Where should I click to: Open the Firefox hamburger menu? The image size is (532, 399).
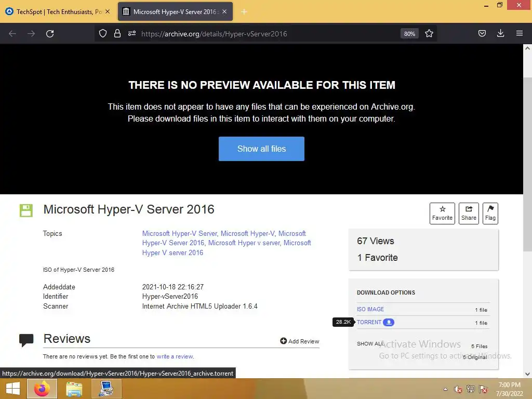[x=520, y=33]
